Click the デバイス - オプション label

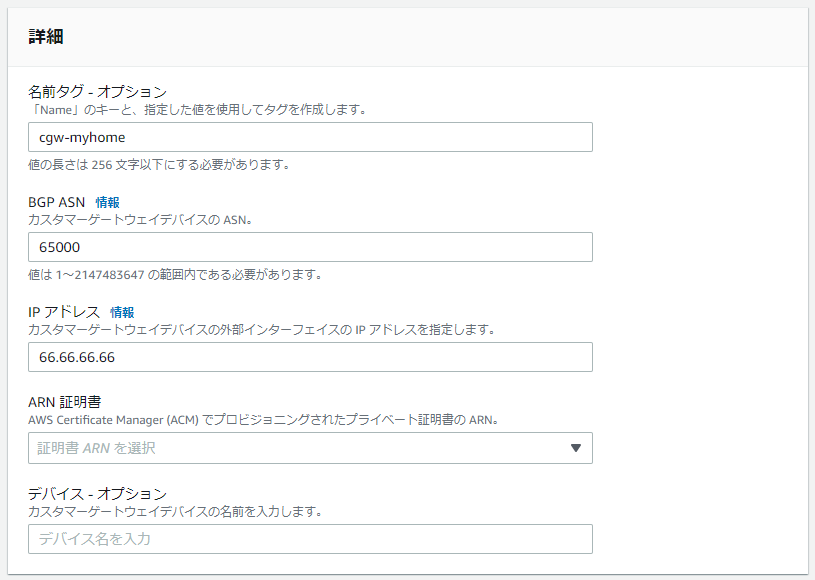[97, 494]
